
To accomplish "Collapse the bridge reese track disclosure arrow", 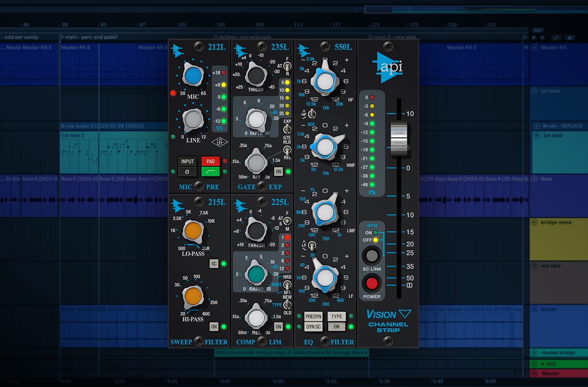I will [534, 222].
